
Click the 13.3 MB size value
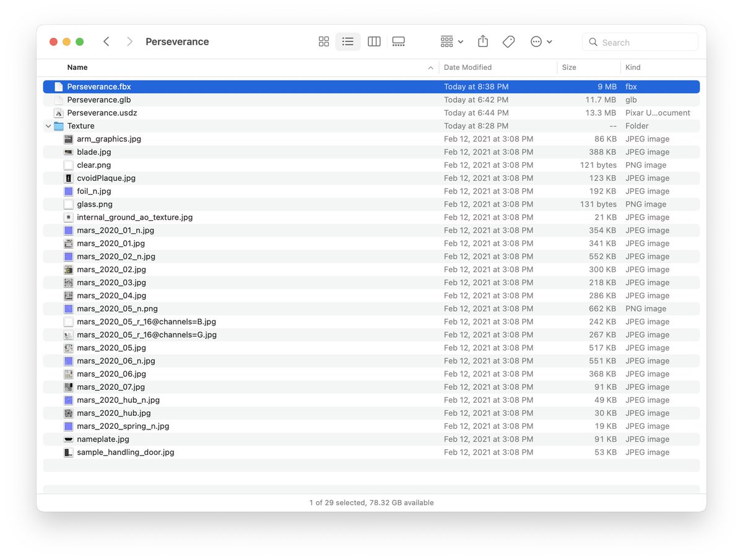[x=601, y=113]
